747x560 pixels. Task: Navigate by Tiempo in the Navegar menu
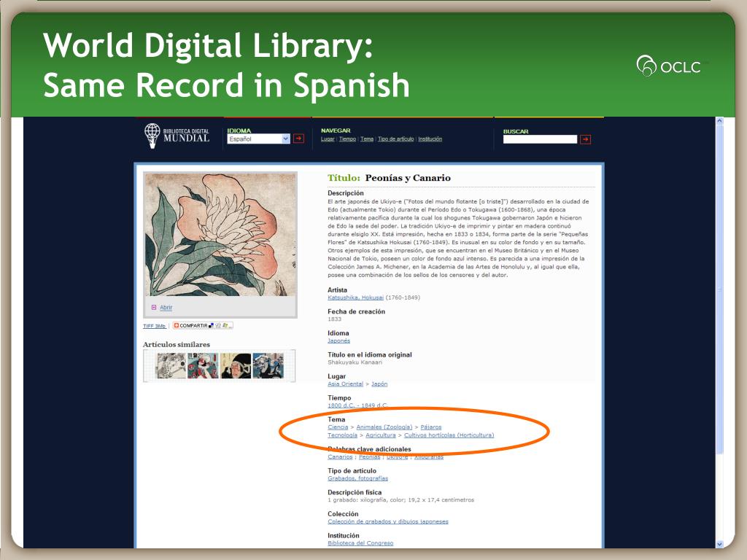click(347, 139)
